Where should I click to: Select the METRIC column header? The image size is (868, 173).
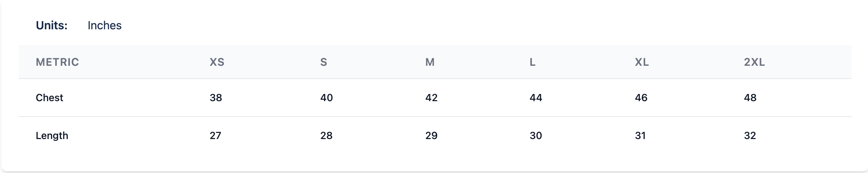tap(57, 62)
